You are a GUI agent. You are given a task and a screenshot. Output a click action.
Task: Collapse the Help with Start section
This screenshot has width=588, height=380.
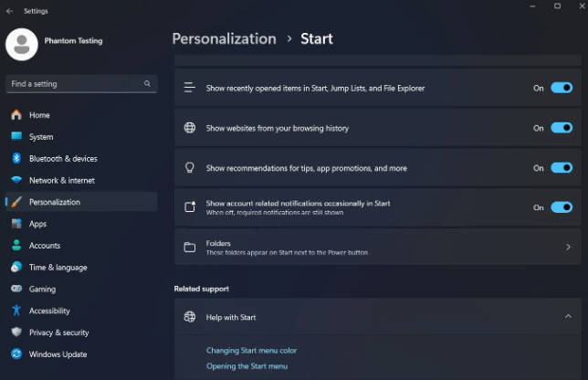pos(568,317)
